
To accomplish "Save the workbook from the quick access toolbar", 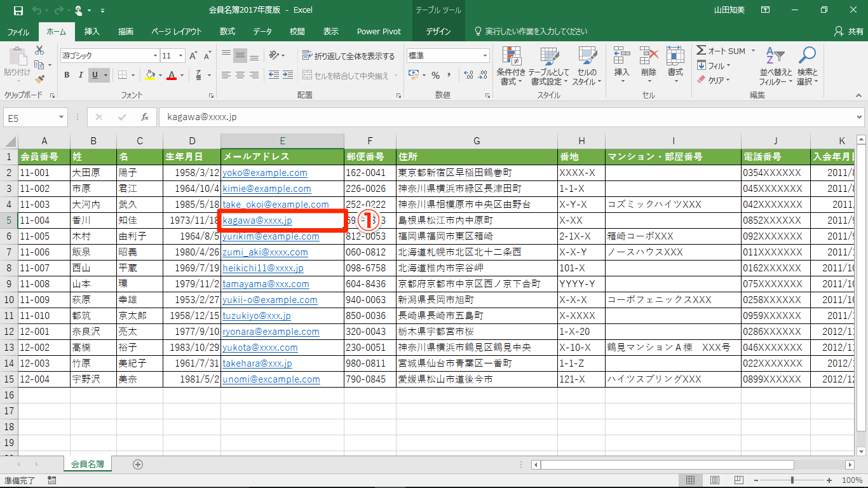I will 18,10.
